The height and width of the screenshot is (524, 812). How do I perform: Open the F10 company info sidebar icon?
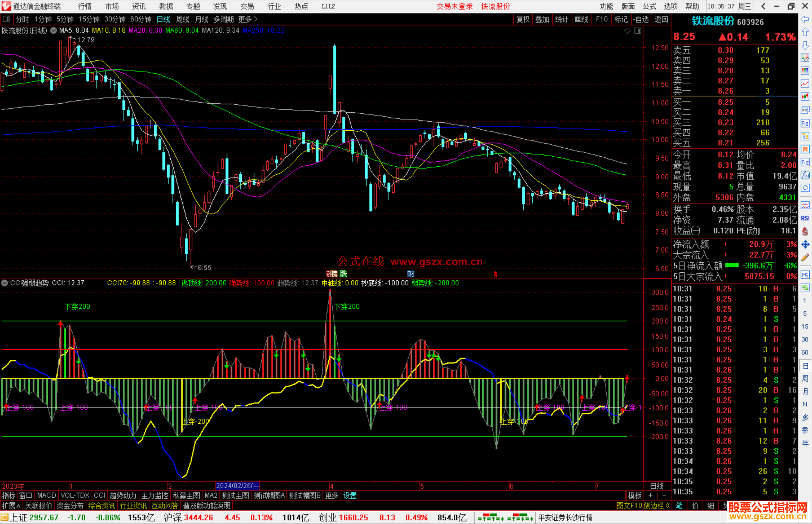[x=805, y=123]
